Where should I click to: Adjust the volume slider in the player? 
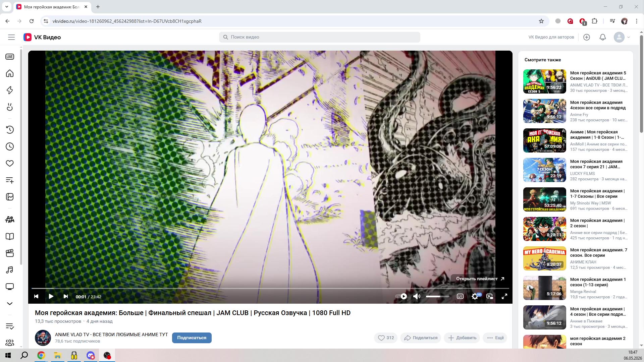coord(437,296)
